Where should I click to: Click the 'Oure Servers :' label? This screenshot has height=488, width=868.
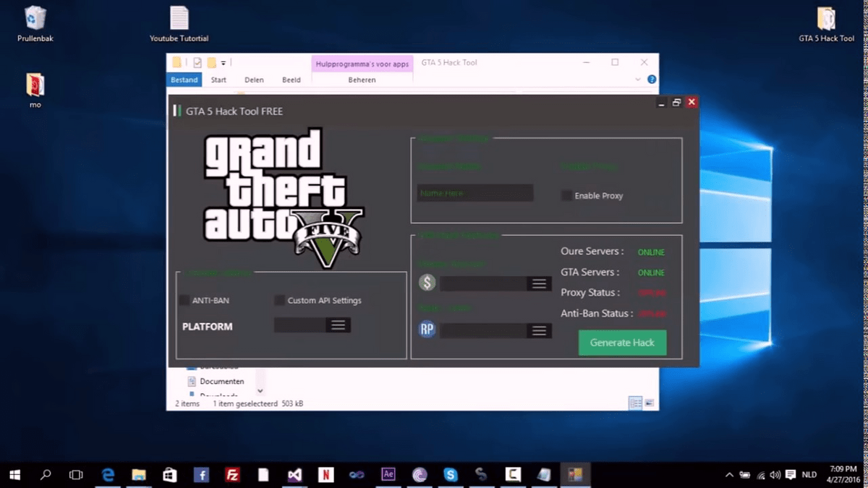592,252
